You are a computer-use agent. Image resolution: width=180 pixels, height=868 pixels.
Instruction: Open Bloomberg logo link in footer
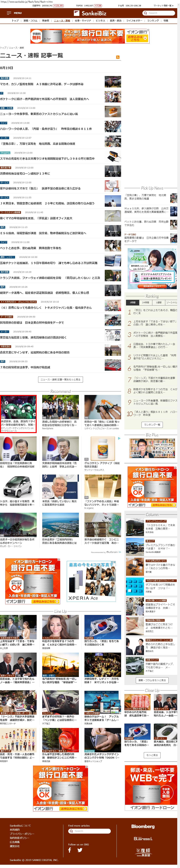143,826
